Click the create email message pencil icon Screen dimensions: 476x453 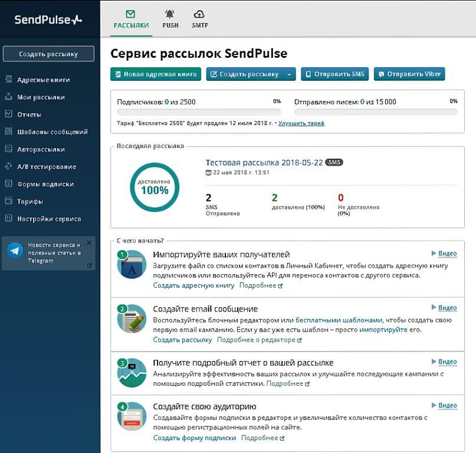pyautogui.click(x=132, y=319)
